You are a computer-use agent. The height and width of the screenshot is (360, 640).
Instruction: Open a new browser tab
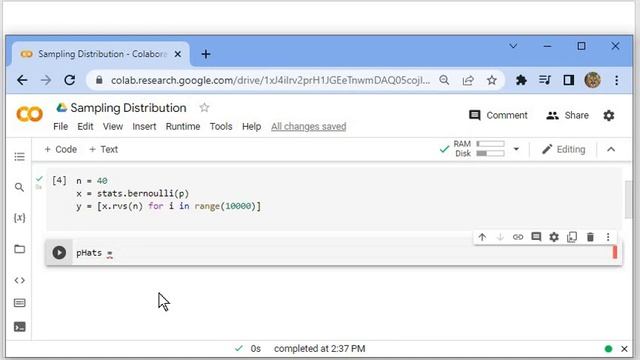tap(206, 54)
